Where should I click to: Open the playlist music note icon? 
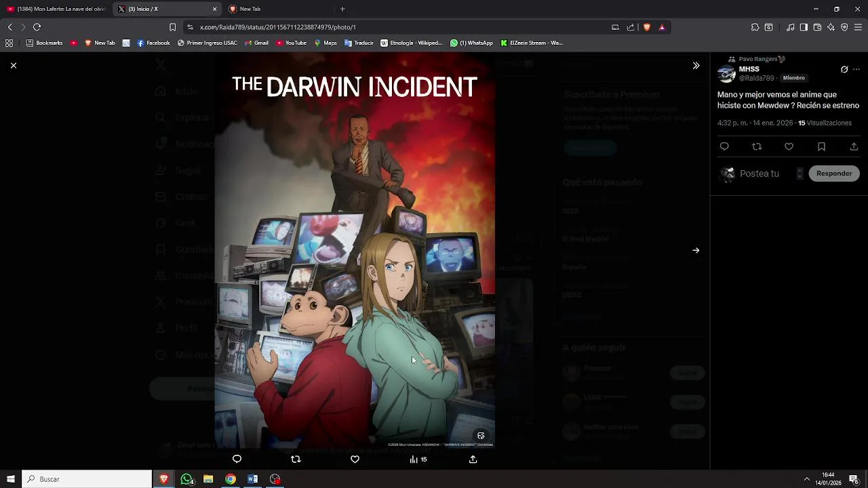(791, 27)
